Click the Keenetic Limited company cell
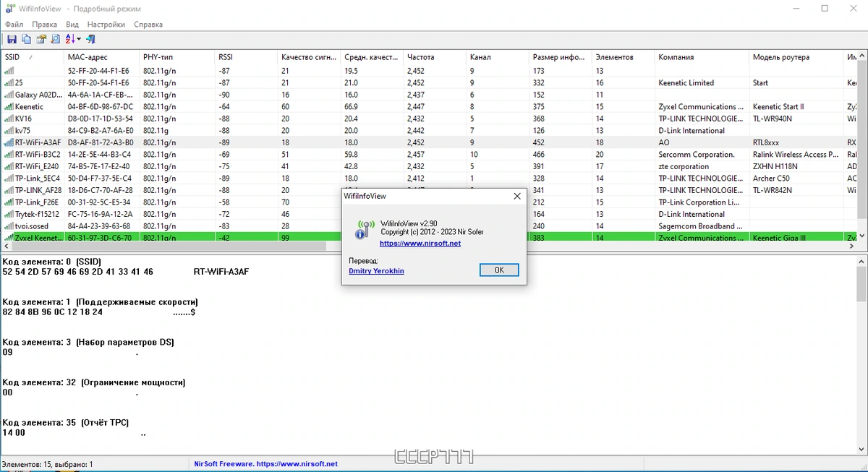This screenshot has height=472, width=868. click(x=686, y=82)
